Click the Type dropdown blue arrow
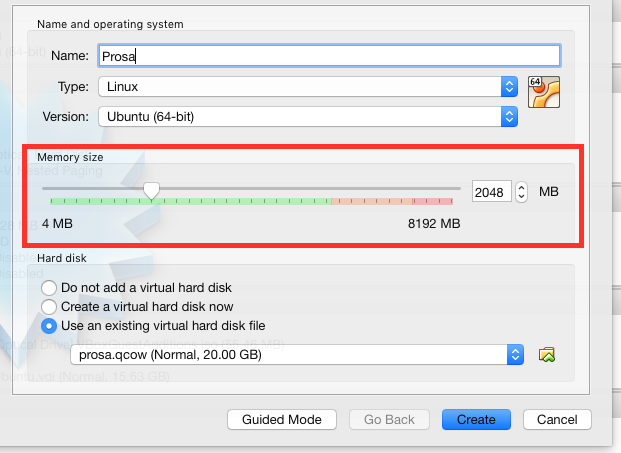This screenshot has height=453, width=621. (x=509, y=86)
